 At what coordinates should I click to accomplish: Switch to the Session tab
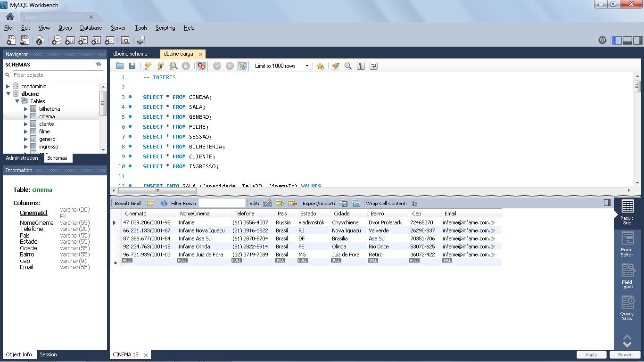[48, 354]
